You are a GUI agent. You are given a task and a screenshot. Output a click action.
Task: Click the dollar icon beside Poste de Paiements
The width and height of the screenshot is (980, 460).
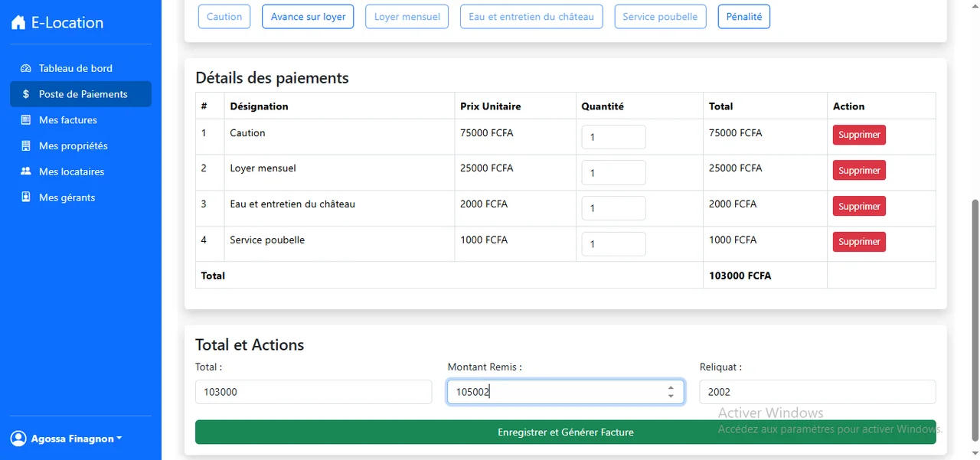pos(25,94)
